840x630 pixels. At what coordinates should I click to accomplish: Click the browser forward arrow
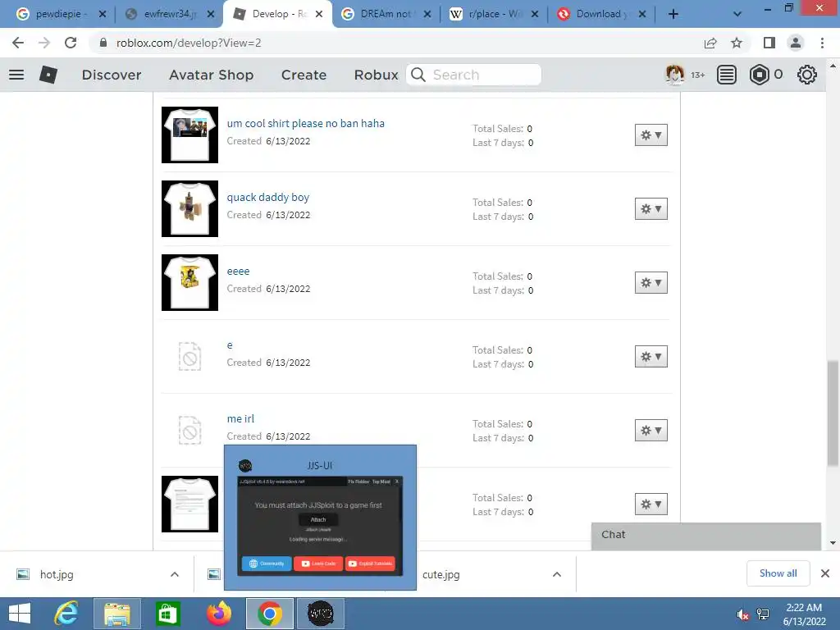point(44,43)
